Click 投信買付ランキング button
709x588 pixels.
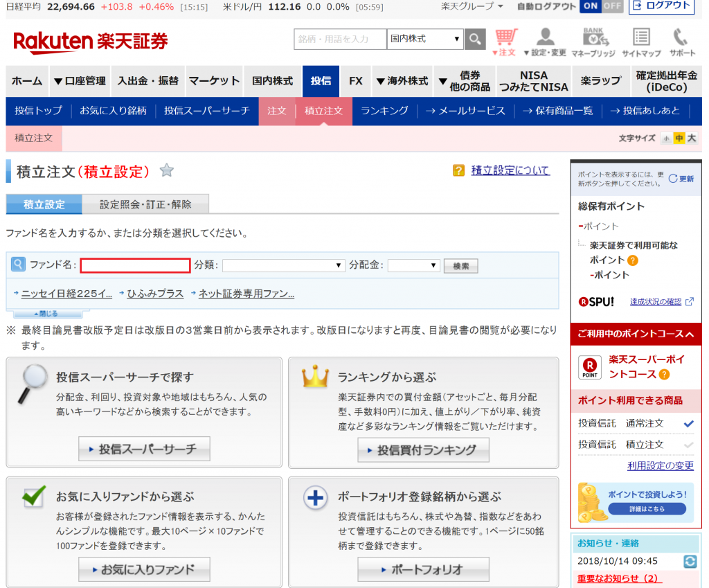point(423,450)
